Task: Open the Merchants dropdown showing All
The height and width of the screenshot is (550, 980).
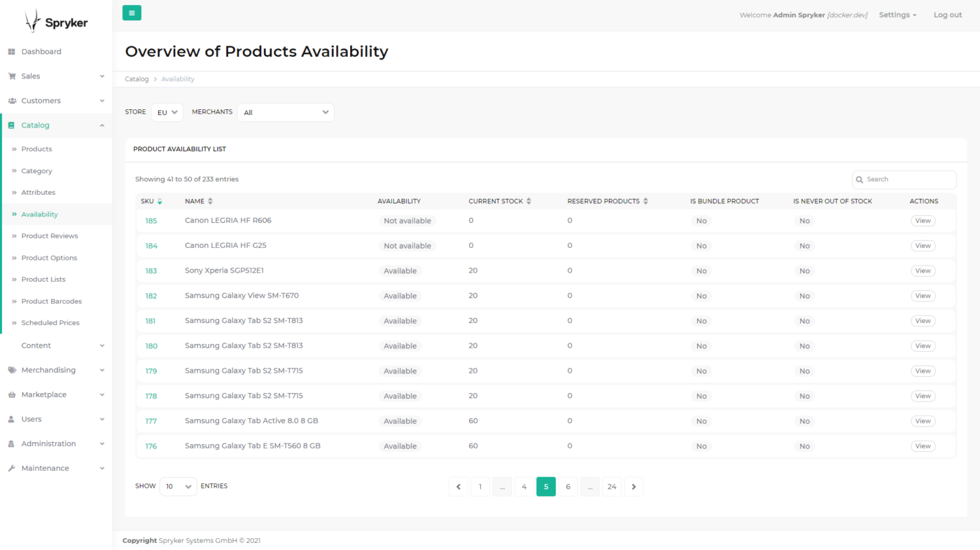Action: click(x=286, y=112)
